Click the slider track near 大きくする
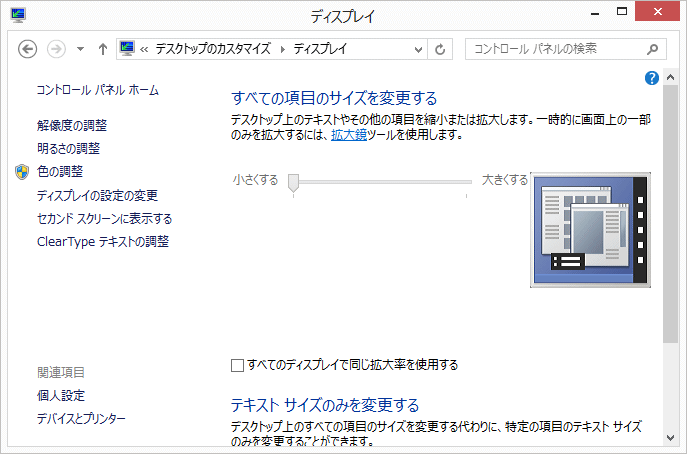Image resolution: width=687 pixels, height=454 pixels. pos(466,181)
